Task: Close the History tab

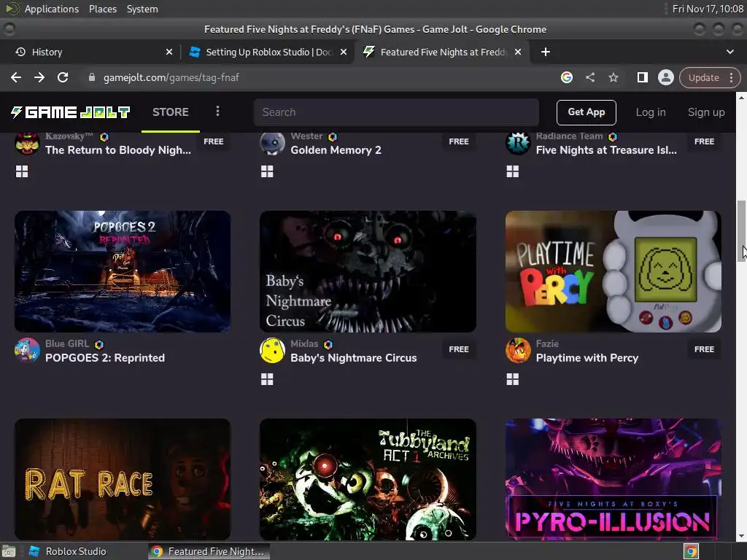Action: [169, 52]
